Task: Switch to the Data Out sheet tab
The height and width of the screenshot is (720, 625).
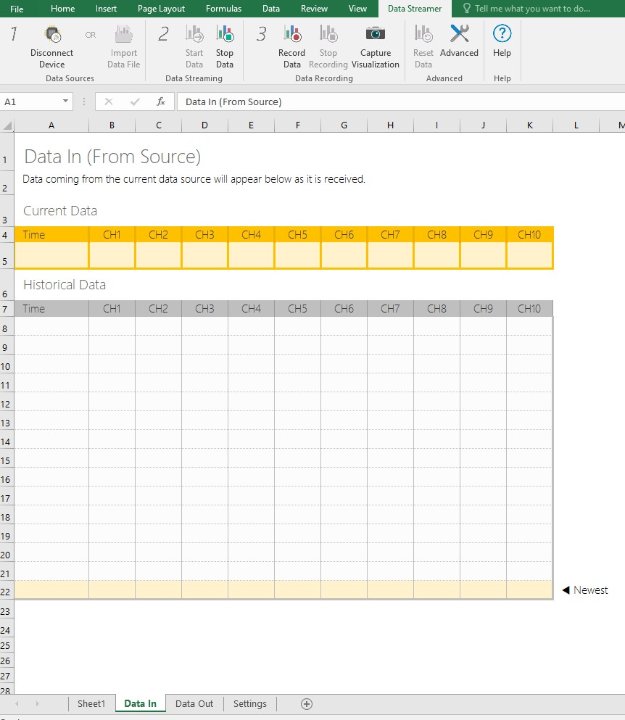Action: pos(194,704)
